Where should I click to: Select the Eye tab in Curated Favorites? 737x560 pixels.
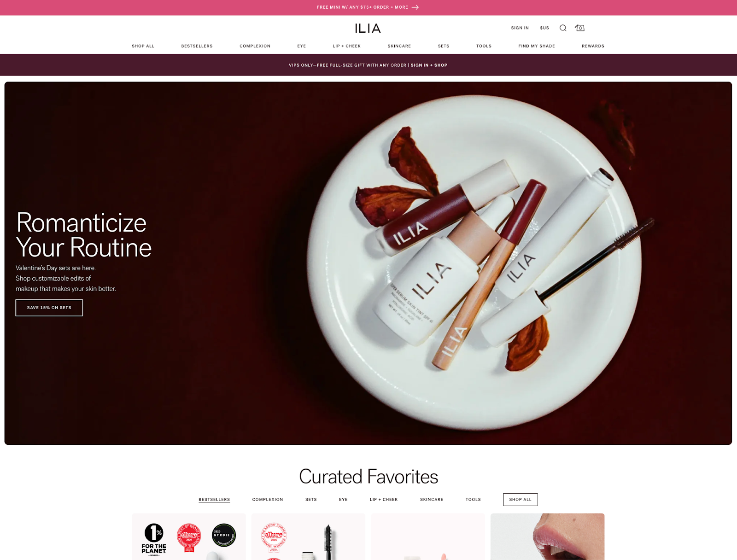pos(343,500)
